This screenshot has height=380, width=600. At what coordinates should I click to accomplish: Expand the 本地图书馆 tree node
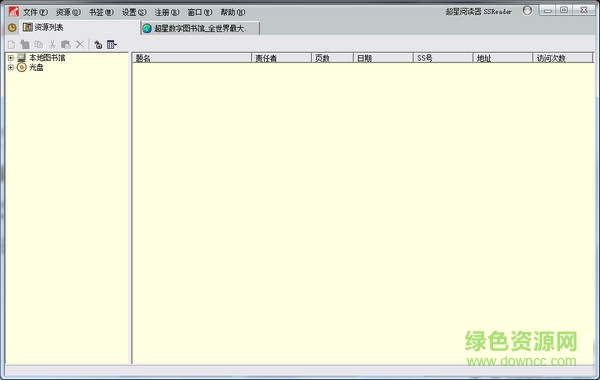(11, 58)
